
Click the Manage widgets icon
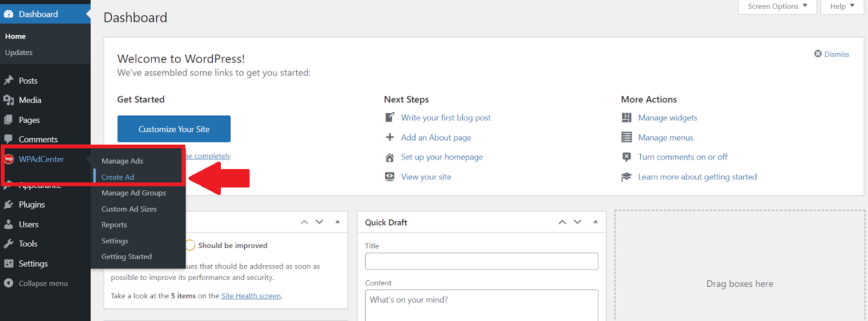point(627,118)
